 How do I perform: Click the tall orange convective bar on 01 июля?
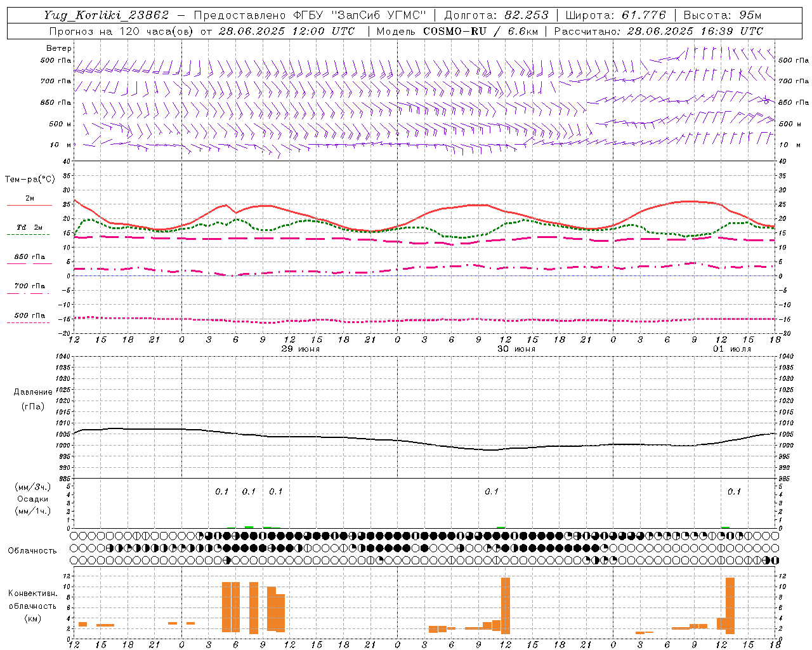(x=730, y=606)
